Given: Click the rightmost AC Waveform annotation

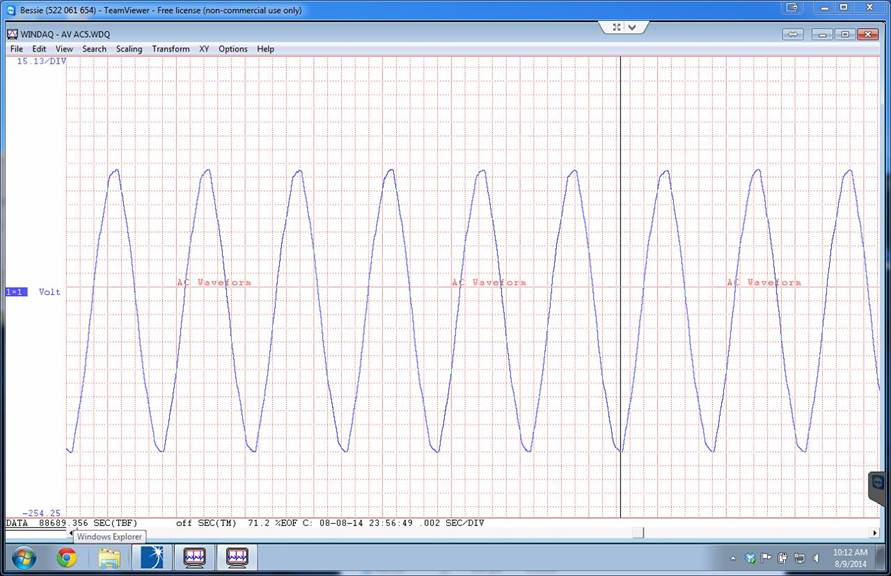Looking at the screenshot, I should 764,282.
